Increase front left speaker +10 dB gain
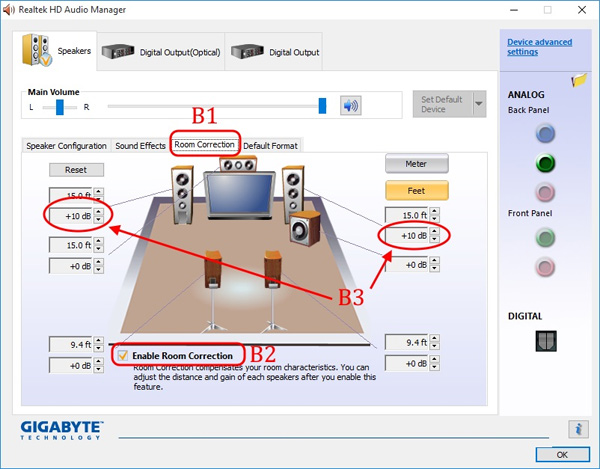This screenshot has height=469, width=600. [x=99, y=212]
